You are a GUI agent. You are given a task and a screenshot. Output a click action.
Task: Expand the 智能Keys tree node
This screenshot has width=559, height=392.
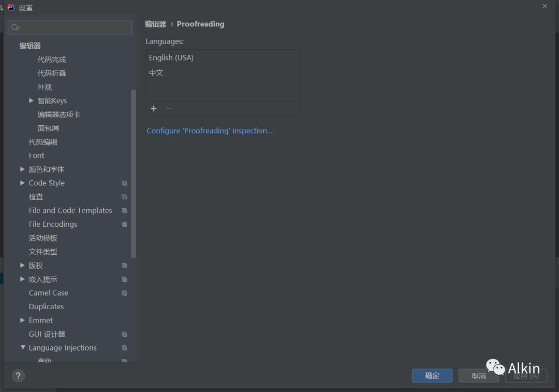click(x=32, y=100)
